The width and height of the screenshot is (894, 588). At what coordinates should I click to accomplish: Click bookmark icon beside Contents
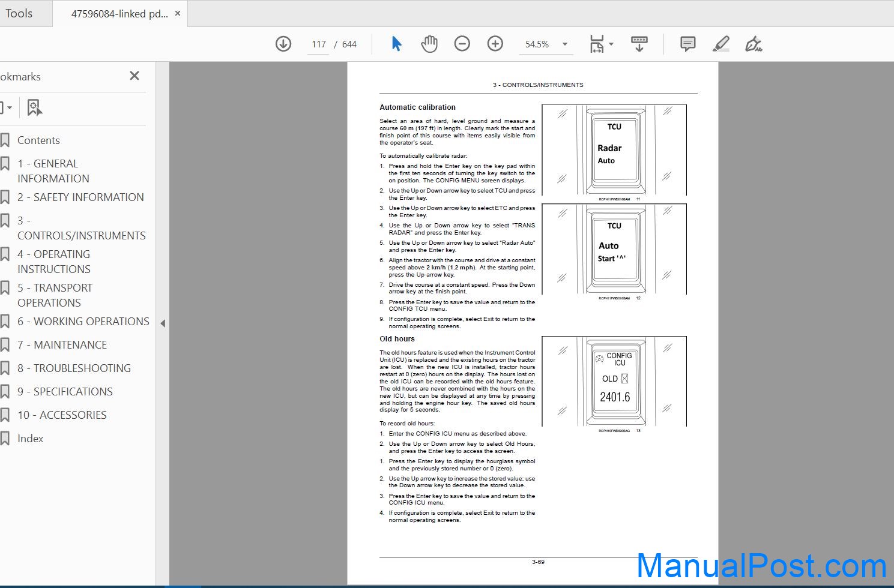click(x=5, y=140)
